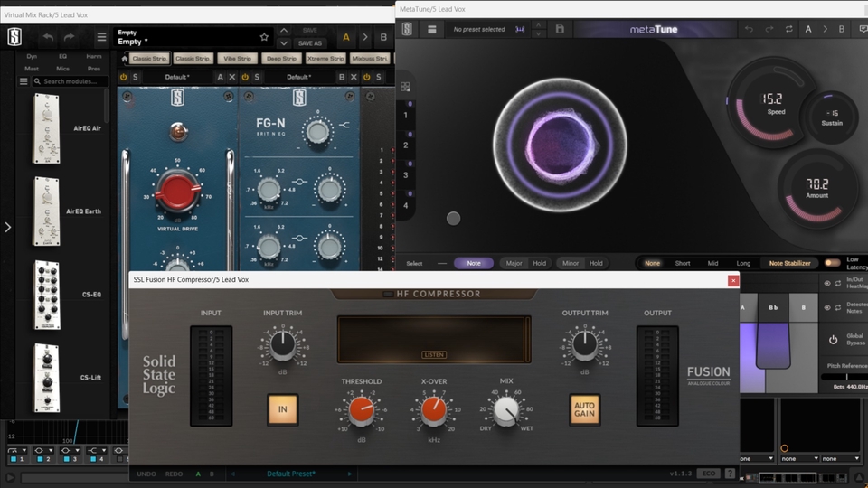Viewport: 868px width, 488px height.
Task: Toggle power on the first Default module
Action: click(124, 77)
